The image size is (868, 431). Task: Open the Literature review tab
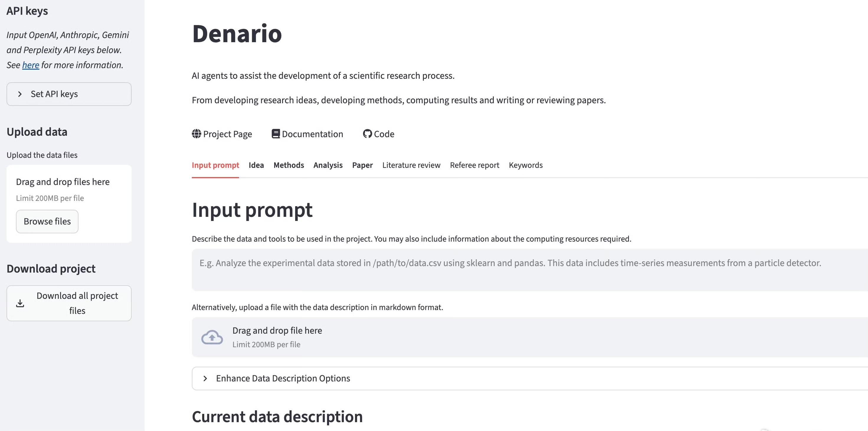click(411, 165)
